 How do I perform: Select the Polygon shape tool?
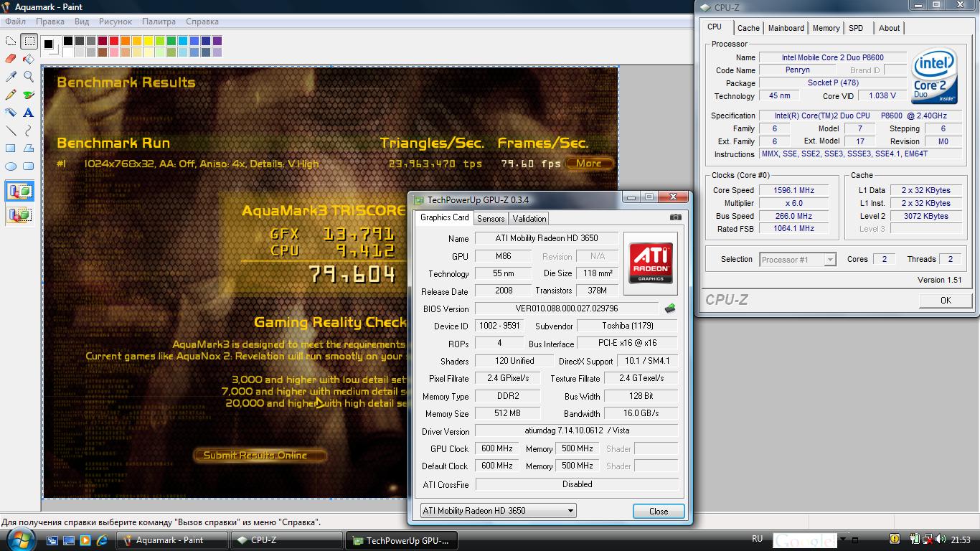[x=29, y=149]
